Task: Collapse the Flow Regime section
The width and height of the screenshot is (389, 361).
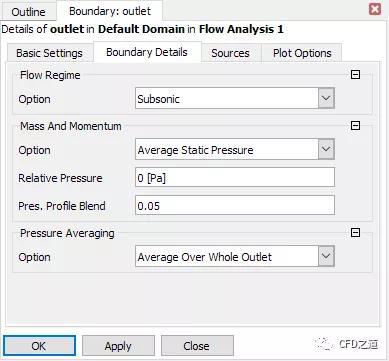Action: pyautogui.click(x=355, y=74)
